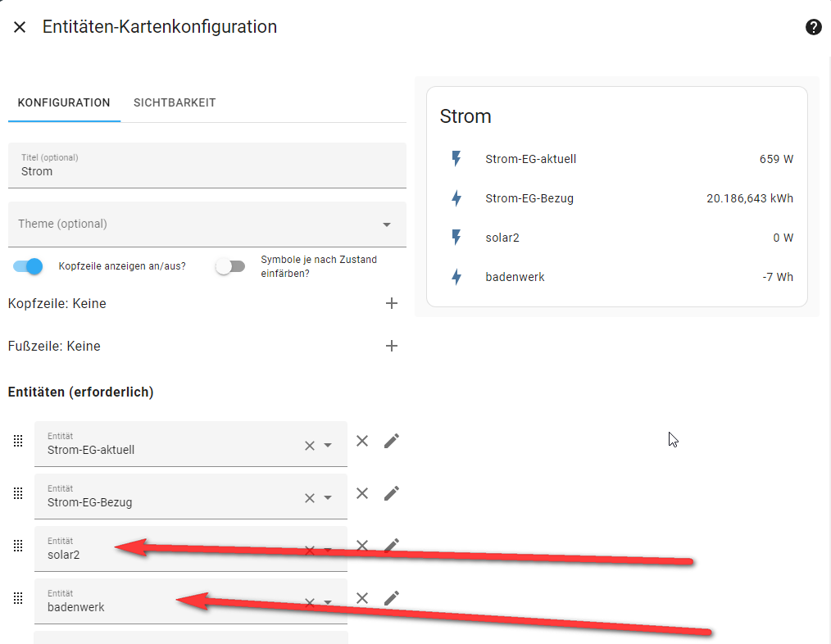Image resolution: width=831 pixels, height=644 pixels.
Task: Click the Strom-EG-Bezug lightning icon in preview
Action: (456, 198)
